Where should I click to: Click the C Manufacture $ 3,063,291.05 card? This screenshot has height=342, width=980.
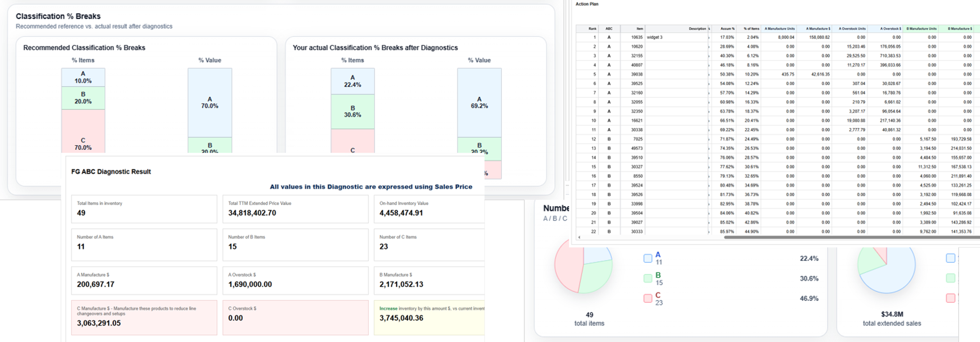(144, 318)
